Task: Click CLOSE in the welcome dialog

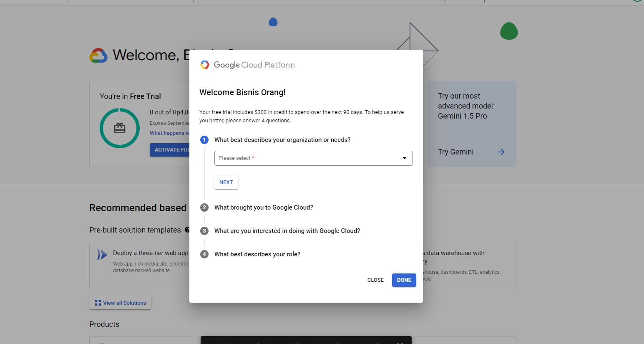Action: [x=375, y=280]
